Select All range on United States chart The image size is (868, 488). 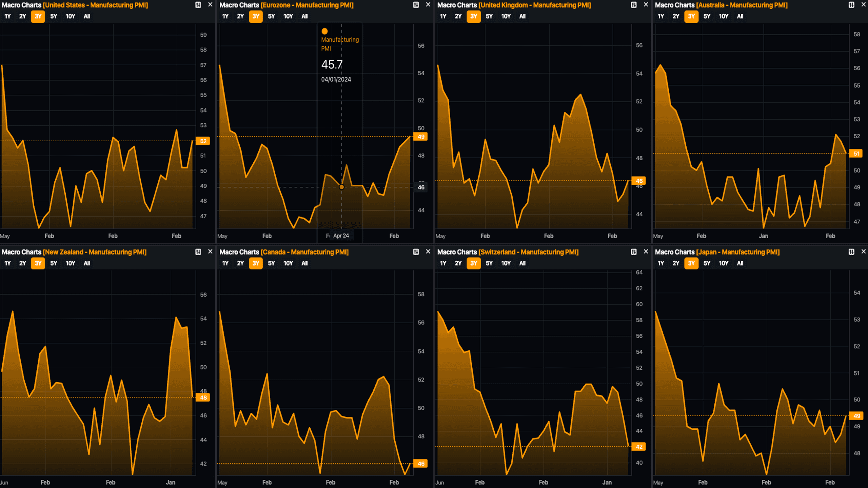click(87, 16)
